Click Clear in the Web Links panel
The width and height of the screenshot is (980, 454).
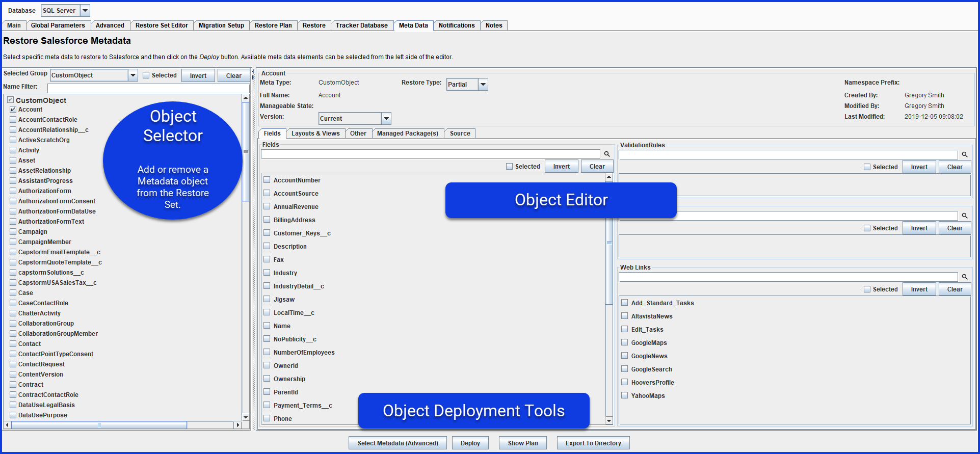coord(955,289)
